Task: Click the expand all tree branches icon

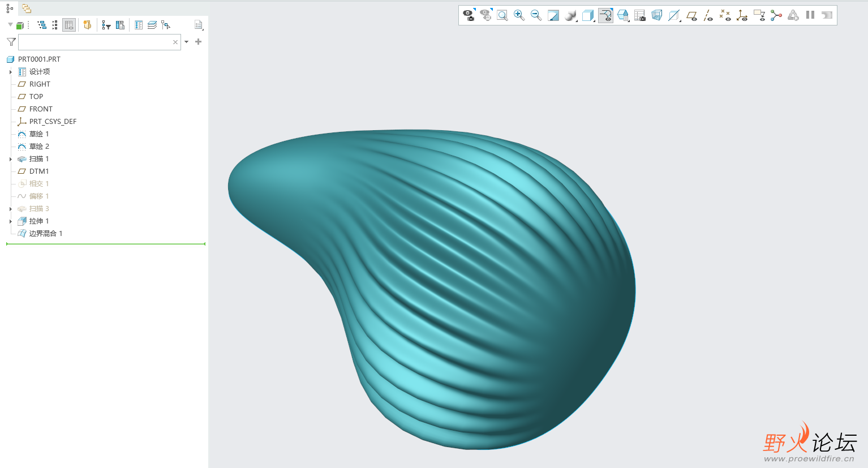Action: (x=42, y=25)
